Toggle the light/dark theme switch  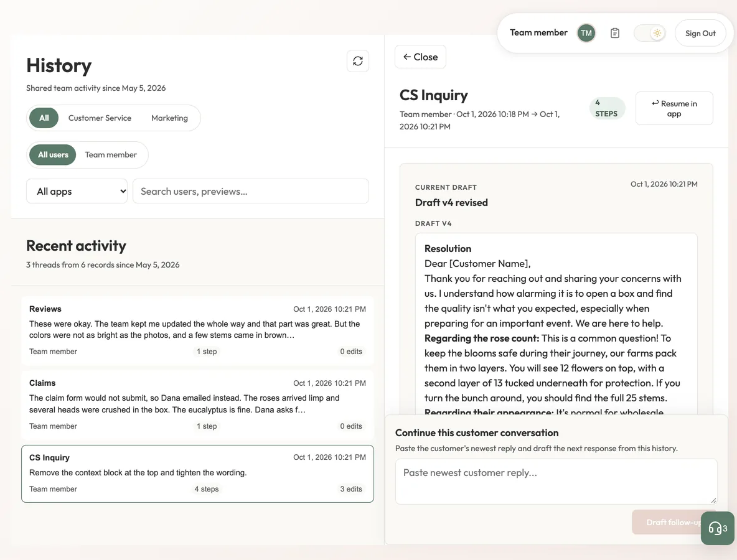[650, 33]
